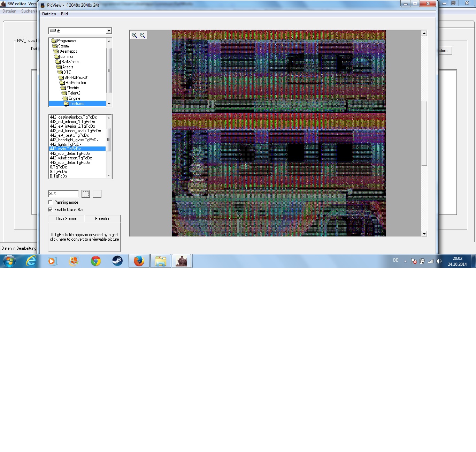
Task: Uncheck Enable Quick Bar
Action: [50, 210]
